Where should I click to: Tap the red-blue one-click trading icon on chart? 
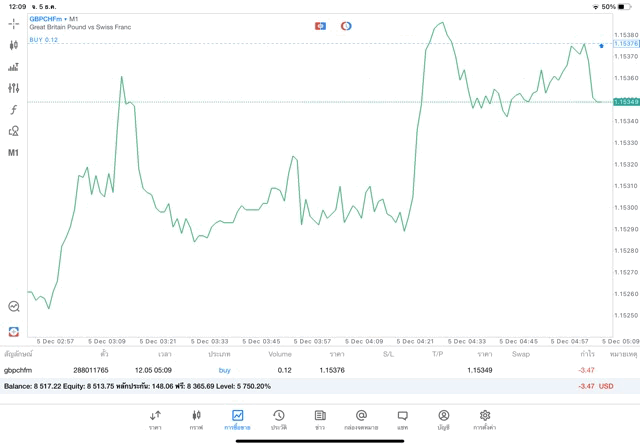[x=320, y=26]
